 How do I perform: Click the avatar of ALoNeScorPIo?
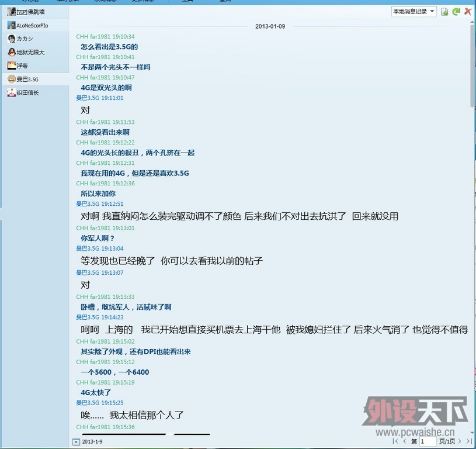tap(12, 25)
